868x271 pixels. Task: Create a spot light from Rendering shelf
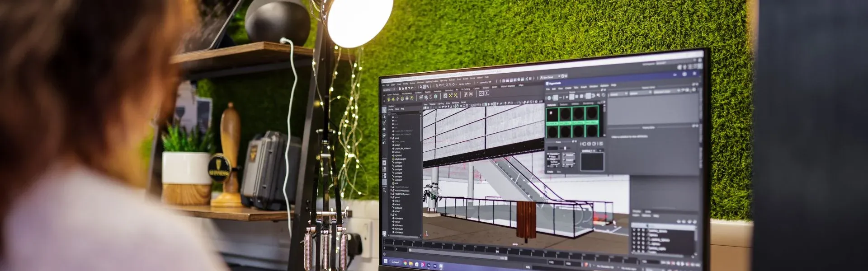[x=402, y=98]
